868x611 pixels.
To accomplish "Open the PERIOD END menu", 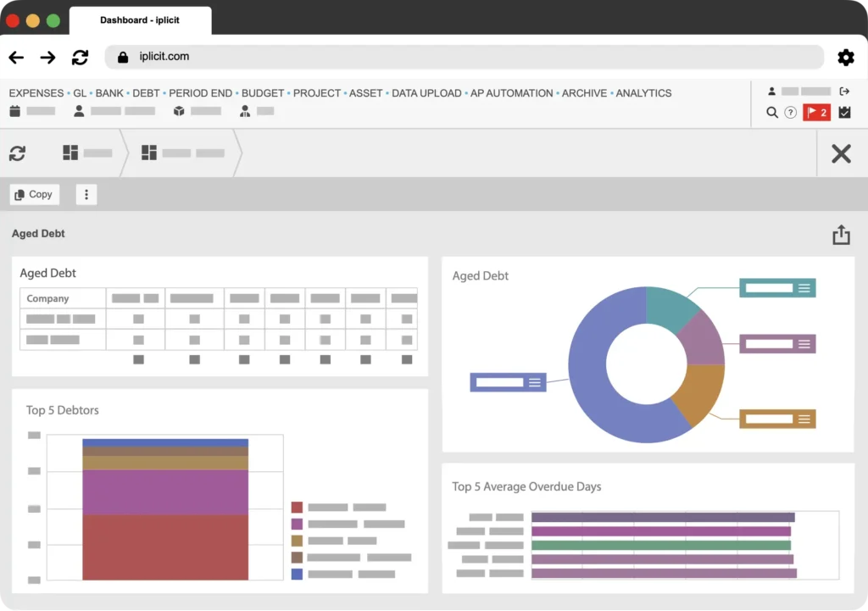I will 200,93.
